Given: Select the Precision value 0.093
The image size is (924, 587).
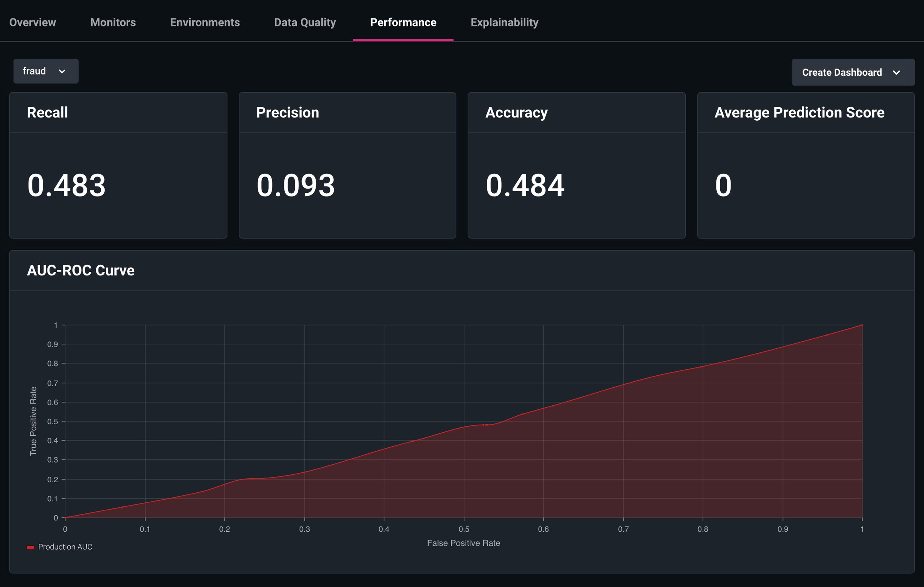Looking at the screenshot, I should (295, 185).
